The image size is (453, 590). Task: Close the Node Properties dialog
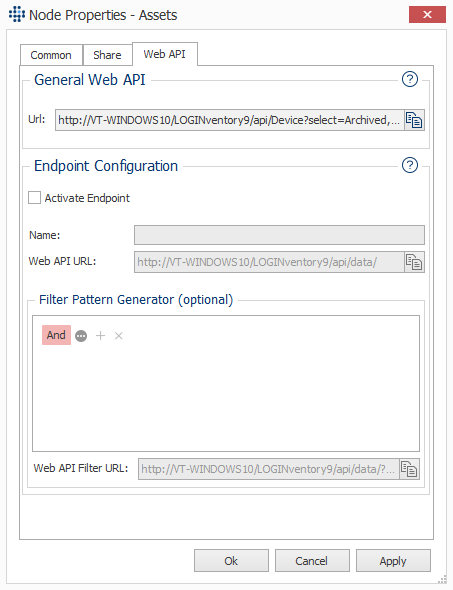point(427,15)
